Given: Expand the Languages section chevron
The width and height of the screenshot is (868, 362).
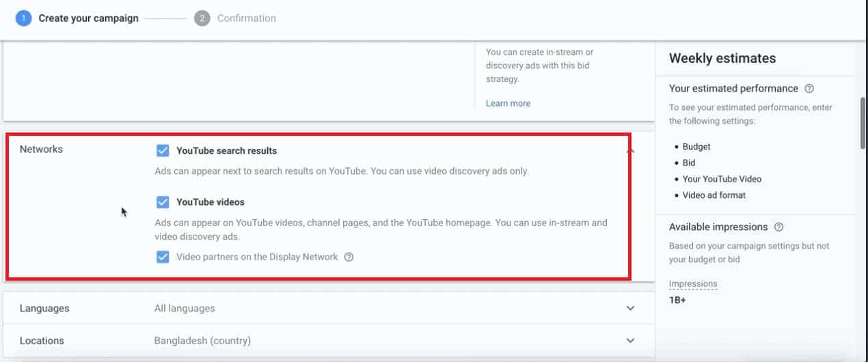Looking at the screenshot, I should (x=630, y=308).
